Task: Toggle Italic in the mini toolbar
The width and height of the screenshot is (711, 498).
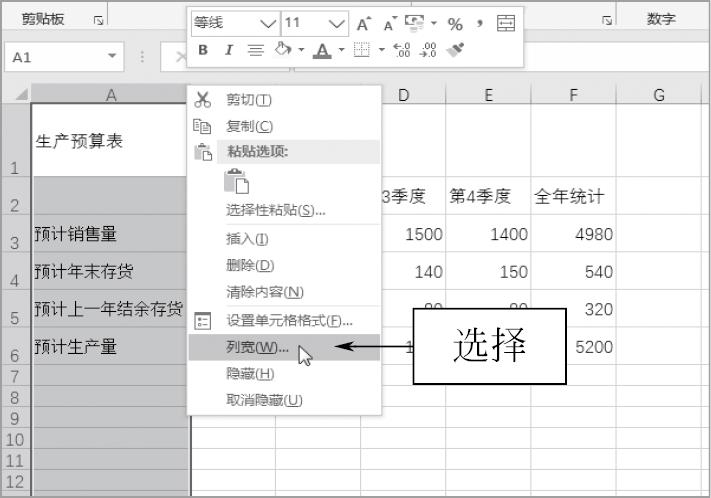Action: [229, 50]
